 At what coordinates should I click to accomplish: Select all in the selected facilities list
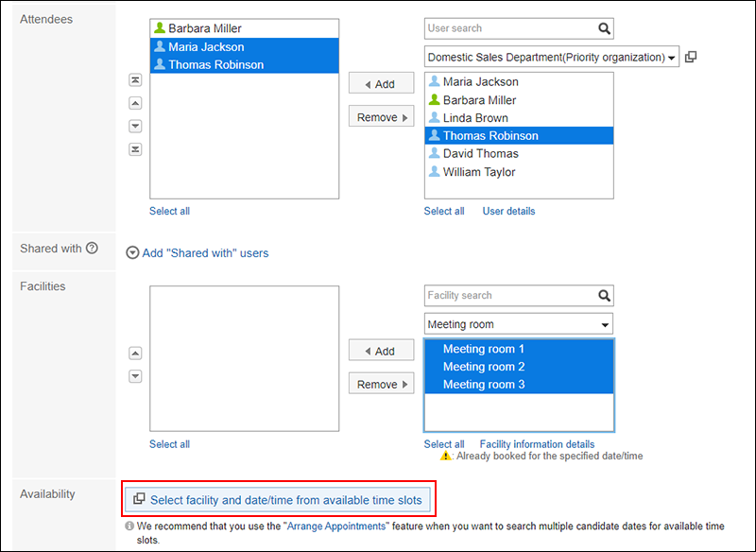[169, 444]
